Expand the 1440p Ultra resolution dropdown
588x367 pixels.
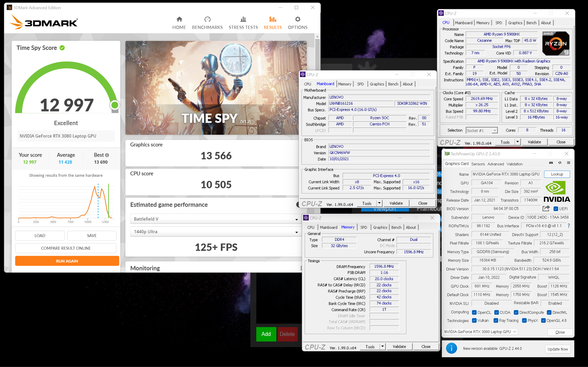coord(297,232)
